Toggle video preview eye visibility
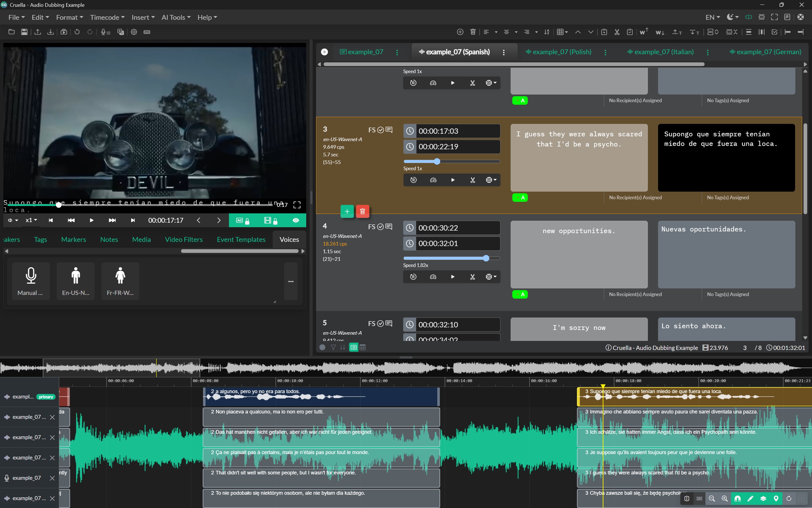 tap(295, 220)
